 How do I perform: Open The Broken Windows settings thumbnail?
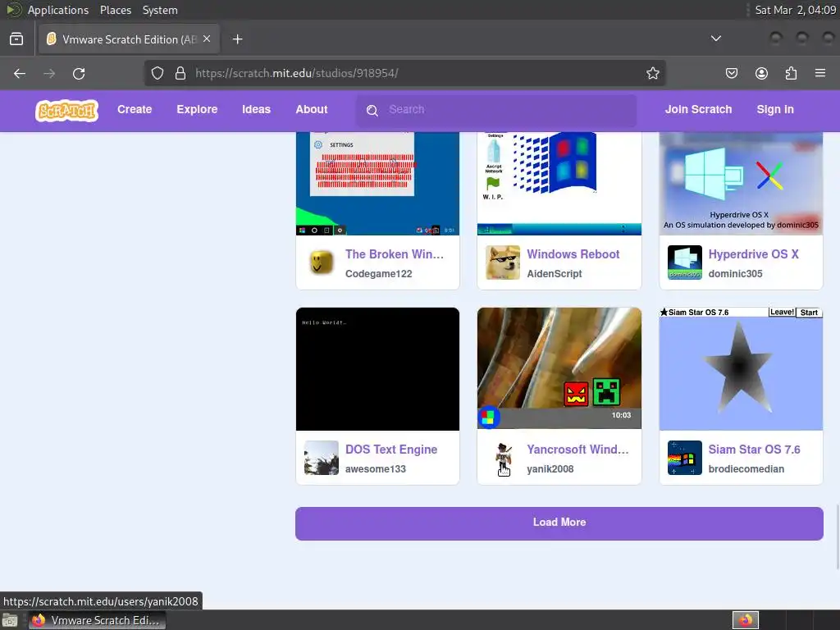click(377, 183)
